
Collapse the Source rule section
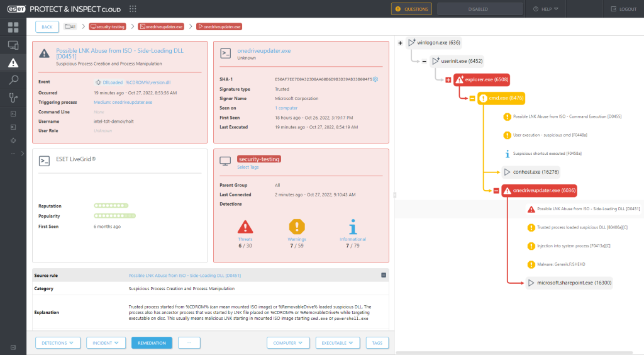(x=384, y=275)
